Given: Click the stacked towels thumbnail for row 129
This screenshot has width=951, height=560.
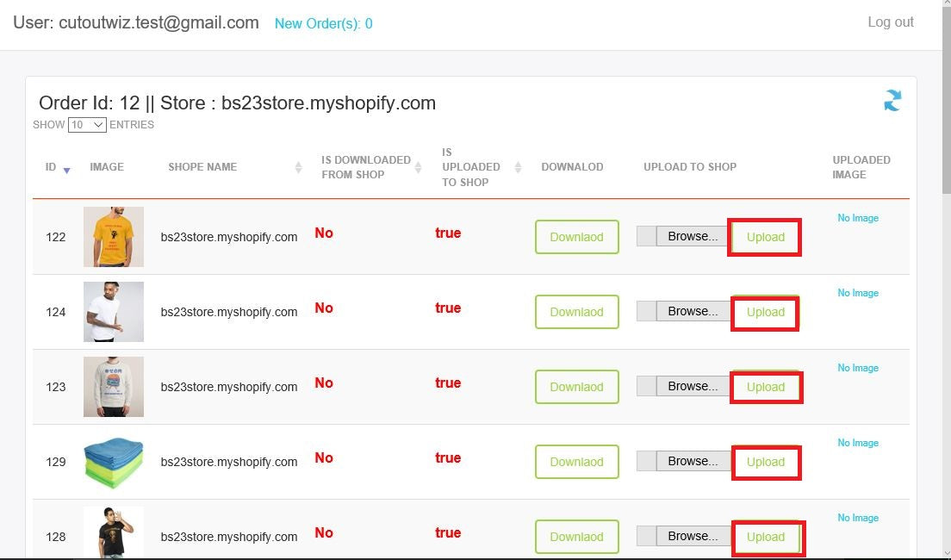Looking at the screenshot, I should 114,462.
